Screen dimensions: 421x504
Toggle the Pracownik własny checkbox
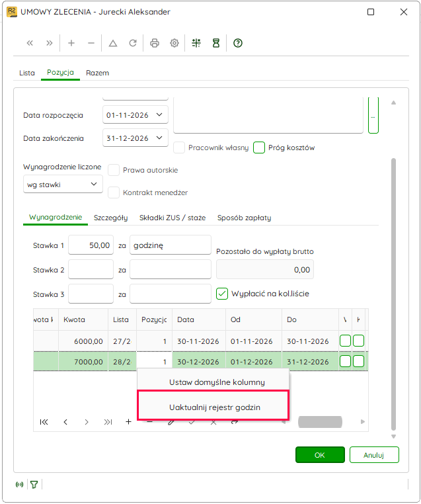[x=179, y=147]
